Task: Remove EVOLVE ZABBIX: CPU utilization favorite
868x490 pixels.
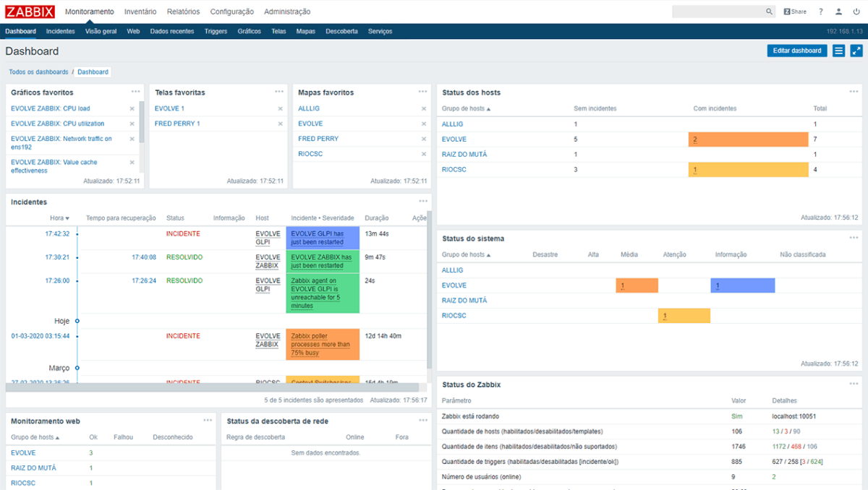Action: coord(132,124)
